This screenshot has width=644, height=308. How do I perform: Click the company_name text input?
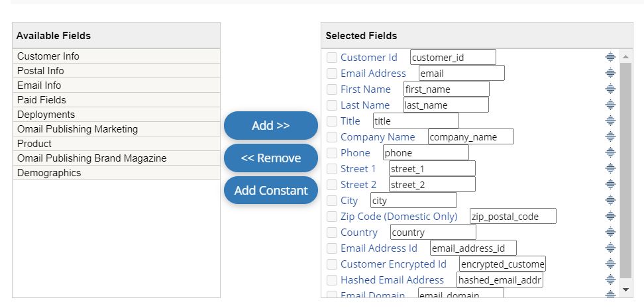point(470,137)
